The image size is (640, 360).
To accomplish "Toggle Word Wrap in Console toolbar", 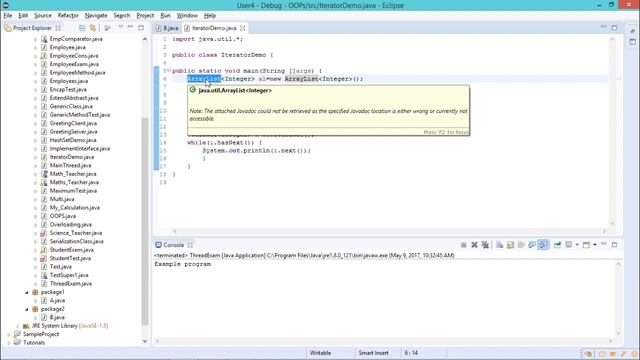I will (521, 245).
